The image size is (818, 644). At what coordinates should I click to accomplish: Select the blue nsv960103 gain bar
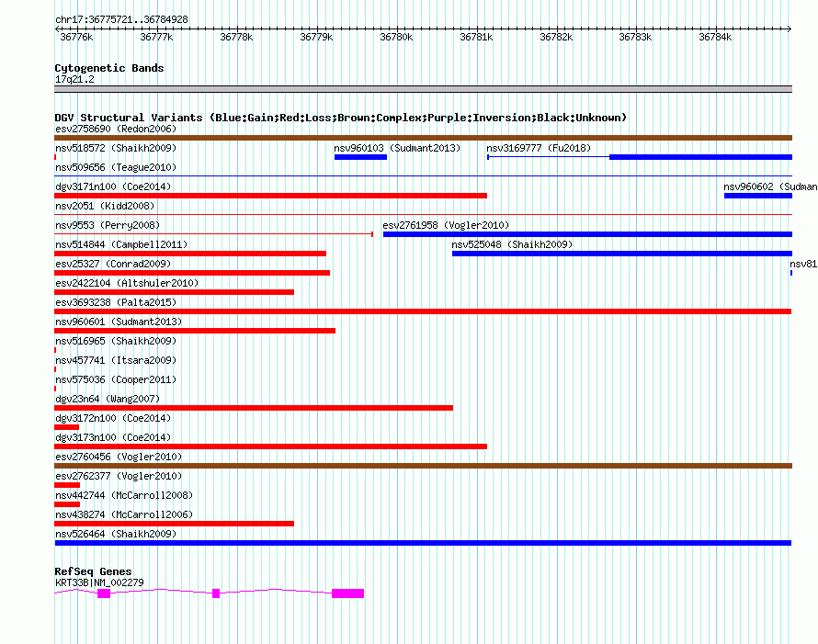point(360,157)
